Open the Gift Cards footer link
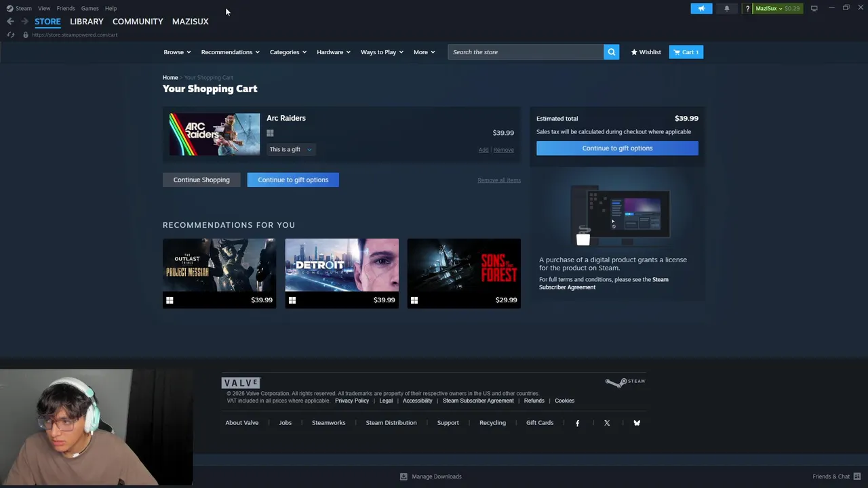 pyautogui.click(x=540, y=423)
